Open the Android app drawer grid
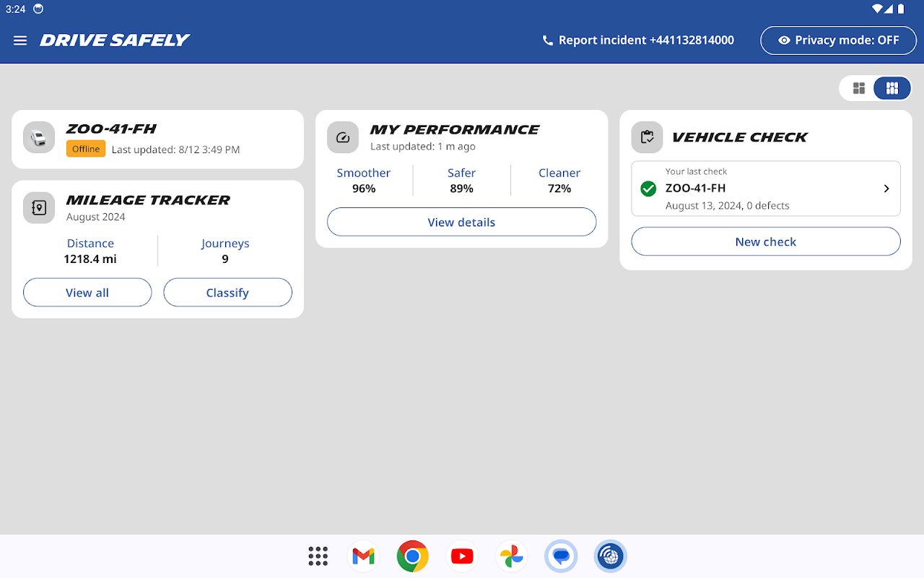This screenshot has height=578, width=924. pyautogui.click(x=318, y=556)
